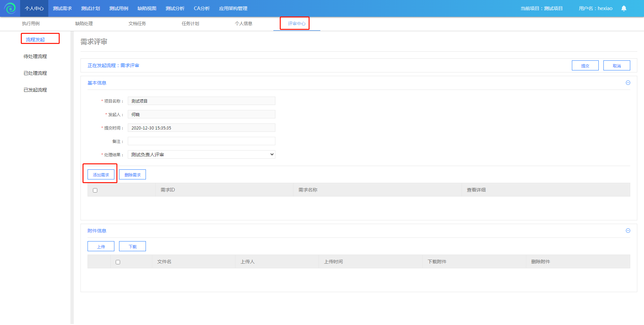Viewport: 644px width, 325px height.
Task: Click the 上传 attachment button
Action: coord(101,247)
